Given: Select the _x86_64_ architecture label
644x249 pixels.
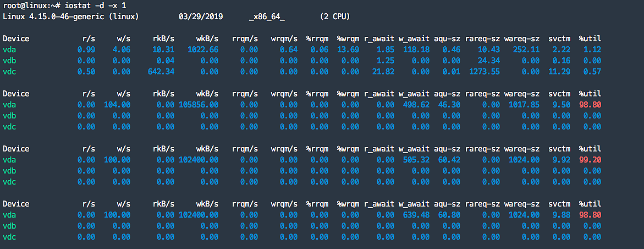Looking at the screenshot, I should 267,17.
